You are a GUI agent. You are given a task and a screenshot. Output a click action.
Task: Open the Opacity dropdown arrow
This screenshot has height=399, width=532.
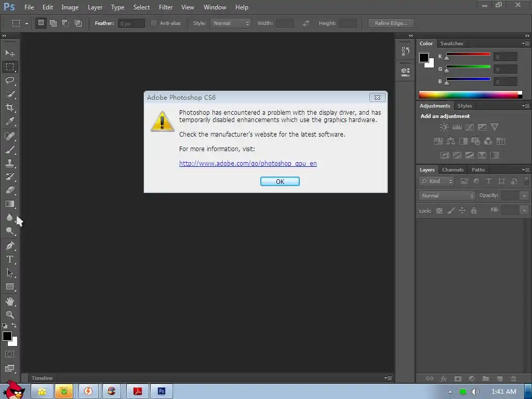[x=524, y=196]
